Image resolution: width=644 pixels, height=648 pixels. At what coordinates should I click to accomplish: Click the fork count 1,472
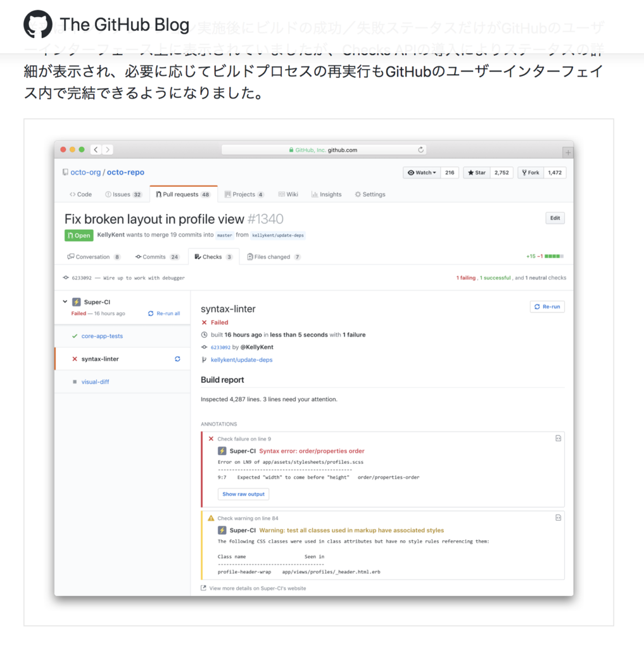555,173
